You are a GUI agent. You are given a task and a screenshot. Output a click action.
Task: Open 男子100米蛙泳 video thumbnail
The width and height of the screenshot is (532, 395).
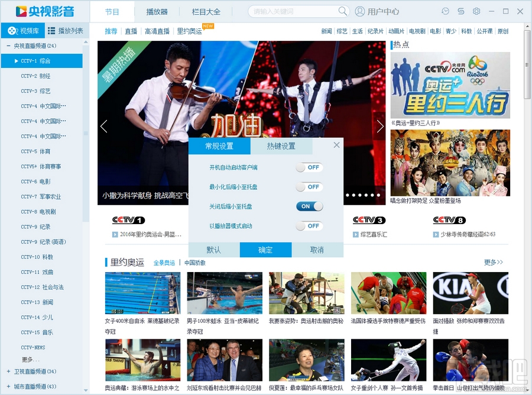(225, 293)
